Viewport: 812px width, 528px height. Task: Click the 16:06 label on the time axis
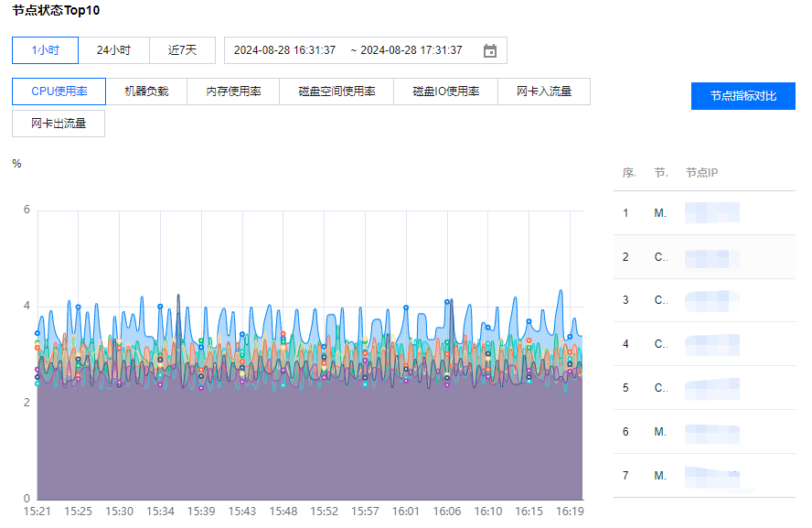click(447, 511)
